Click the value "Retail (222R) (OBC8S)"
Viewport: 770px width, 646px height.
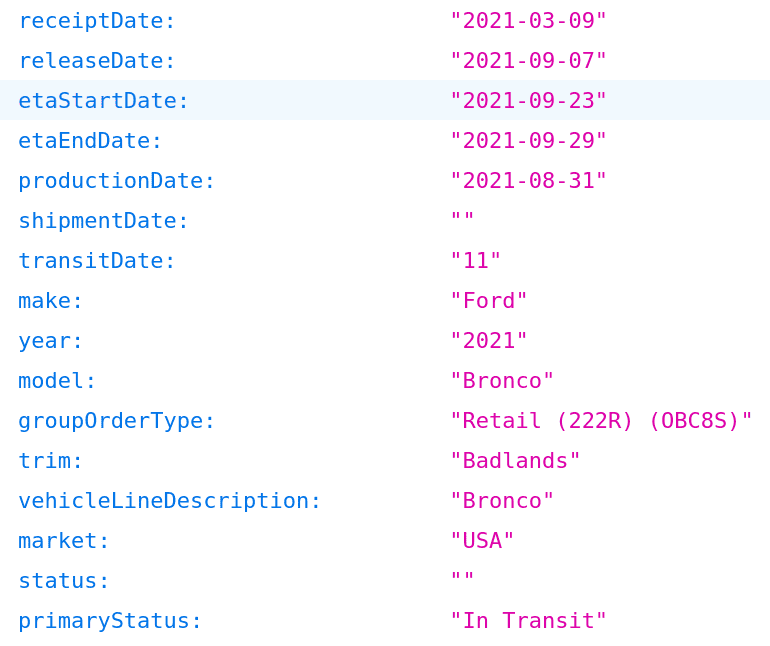(x=602, y=421)
